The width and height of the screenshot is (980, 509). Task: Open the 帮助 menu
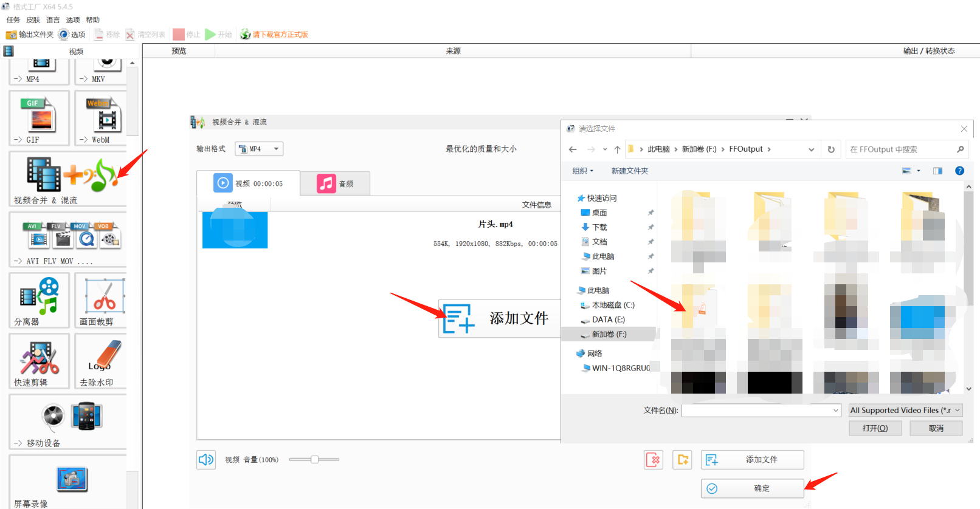(x=93, y=20)
